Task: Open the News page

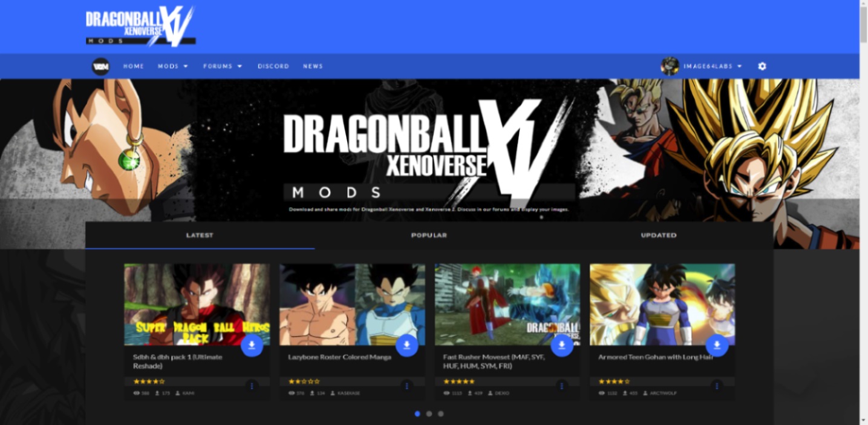Action: [313, 66]
